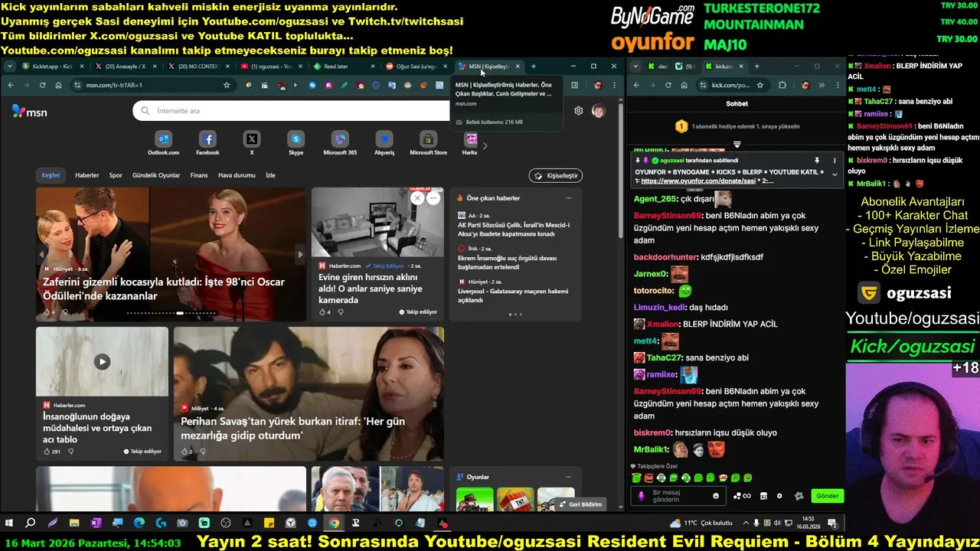
Task: Open MSN settings gear icon
Action: (x=579, y=111)
